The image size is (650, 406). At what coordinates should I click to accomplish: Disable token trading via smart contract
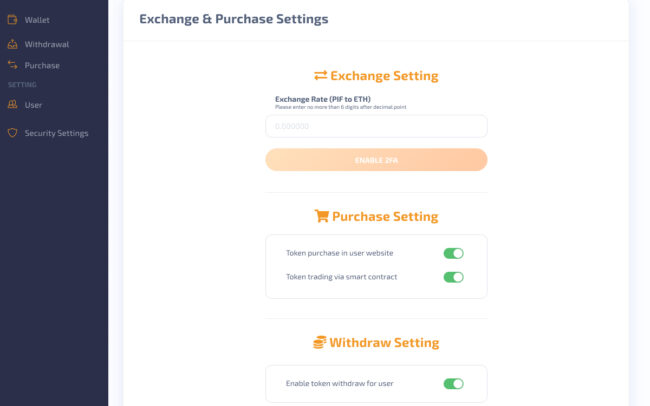pos(453,277)
